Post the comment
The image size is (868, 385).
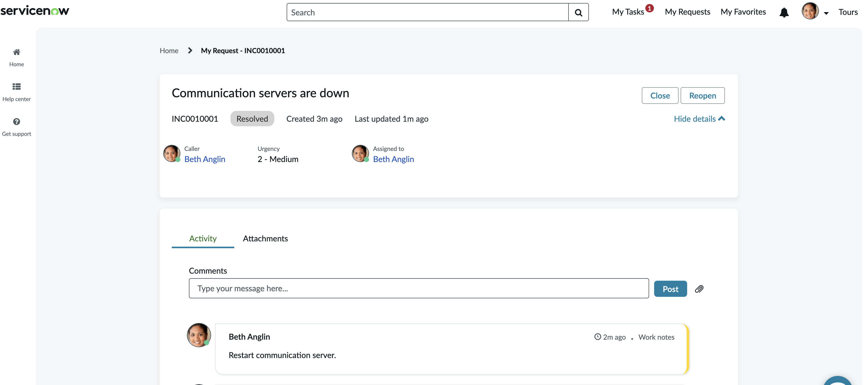tap(670, 289)
